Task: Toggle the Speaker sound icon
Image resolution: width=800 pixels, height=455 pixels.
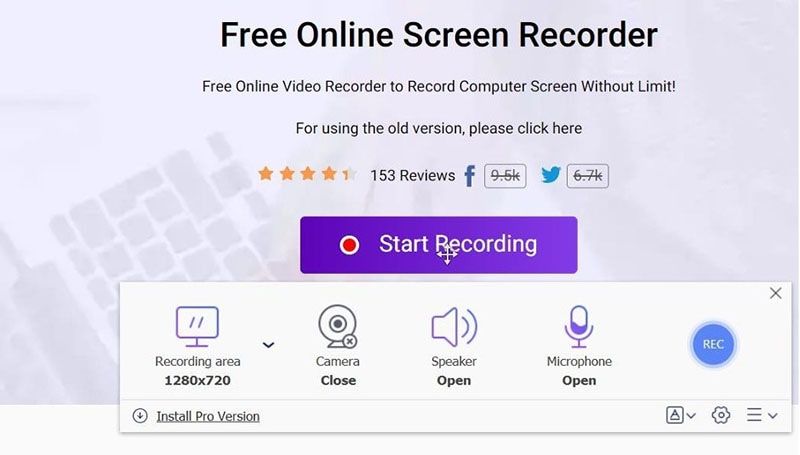Action: pyautogui.click(x=454, y=327)
